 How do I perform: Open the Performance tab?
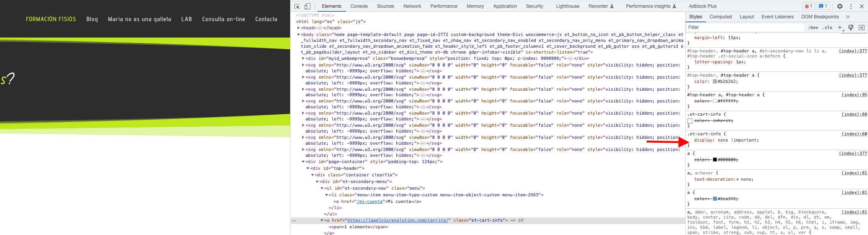(x=444, y=6)
